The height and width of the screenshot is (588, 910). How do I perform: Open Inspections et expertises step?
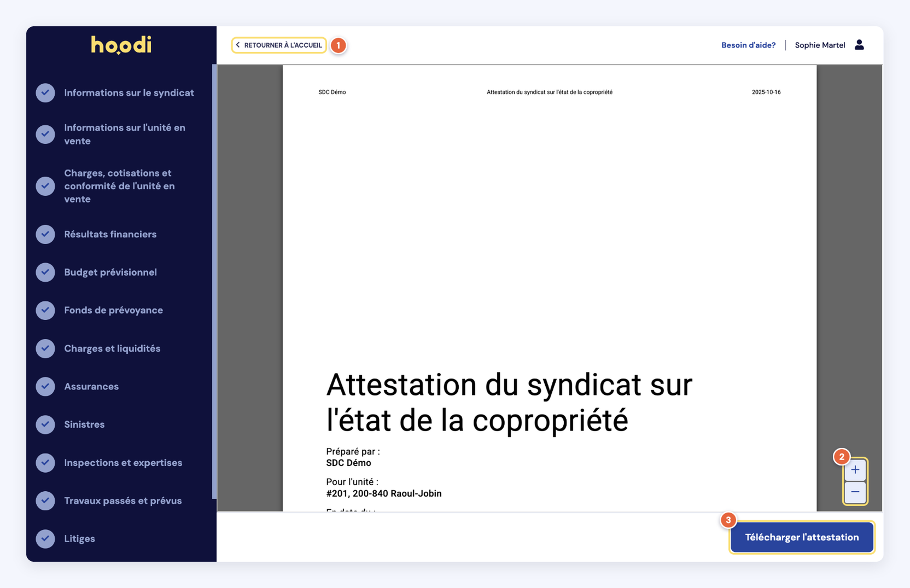tap(123, 463)
